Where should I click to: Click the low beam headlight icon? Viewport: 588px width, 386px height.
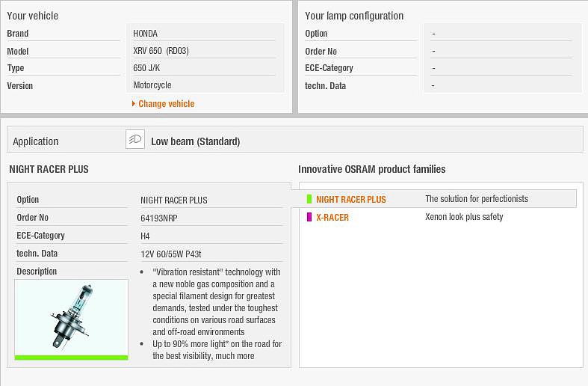[135, 139]
